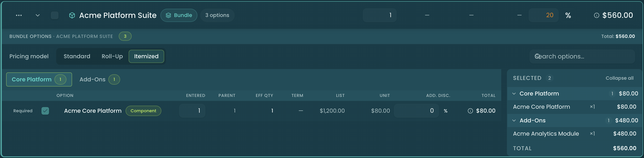
Task: Click the SELECTED count badge 2
Action: (549, 78)
